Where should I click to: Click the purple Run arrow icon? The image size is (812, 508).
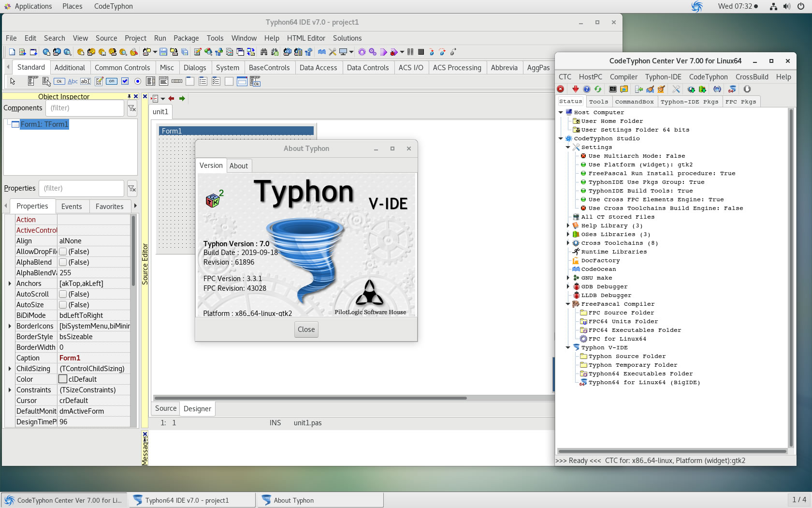pos(383,52)
